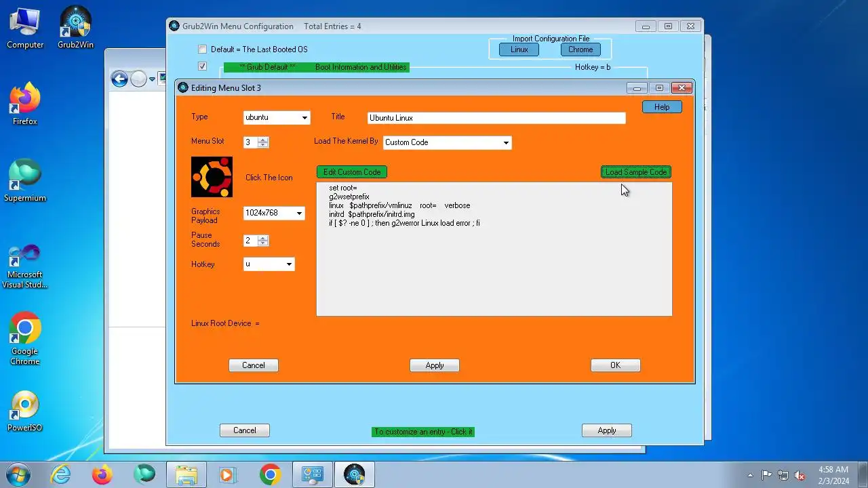
Task: Click the 'Hotkey = b' label
Action: pyautogui.click(x=593, y=67)
